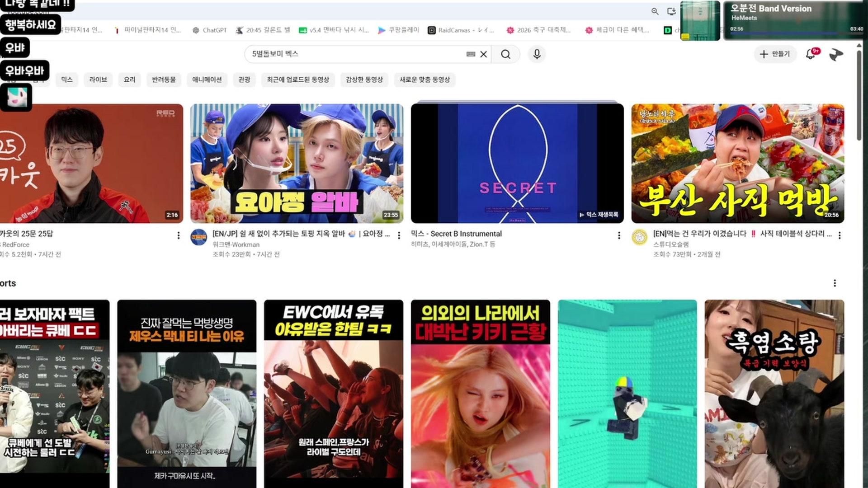Open the on-screen keyboard icon in search box
The height and width of the screenshot is (488, 868).
point(471,54)
